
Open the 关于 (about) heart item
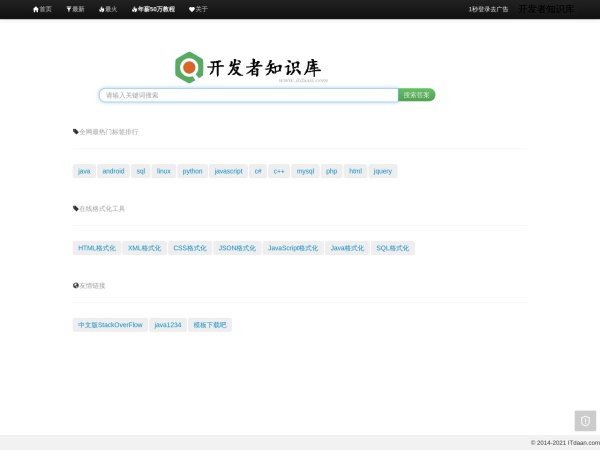coord(198,9)
